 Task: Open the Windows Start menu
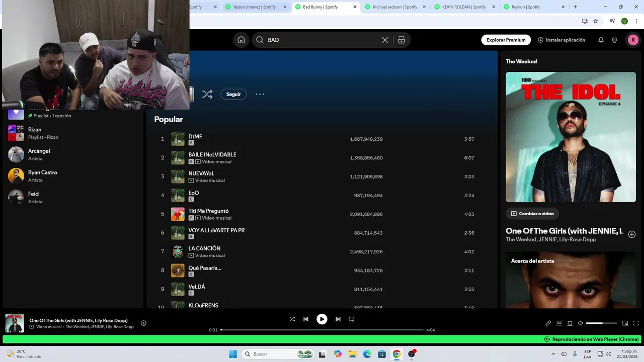tap(233, 354)
